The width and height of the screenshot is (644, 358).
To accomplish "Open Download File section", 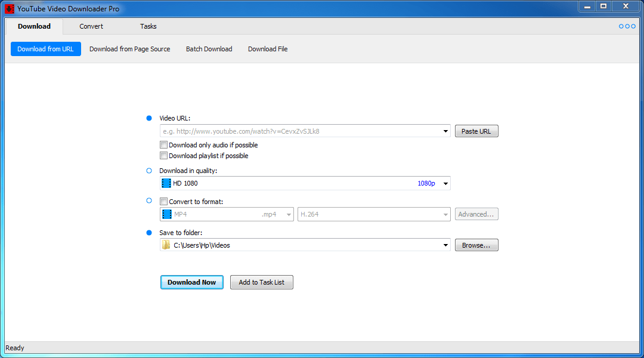I will pos(268,49).
